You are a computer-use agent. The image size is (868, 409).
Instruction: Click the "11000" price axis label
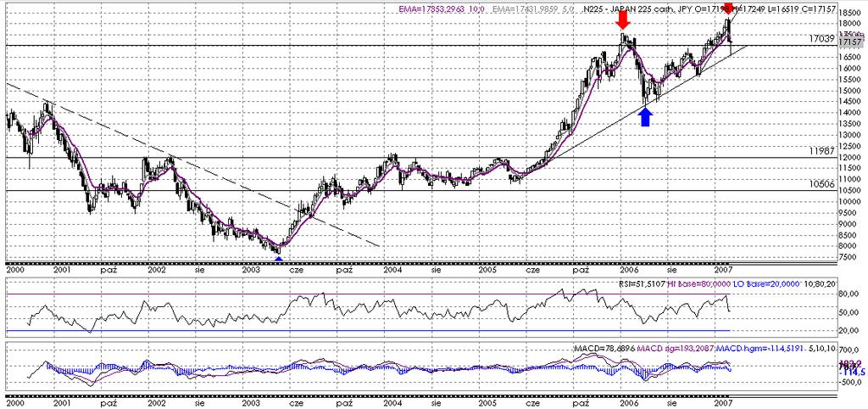[850, 180]
